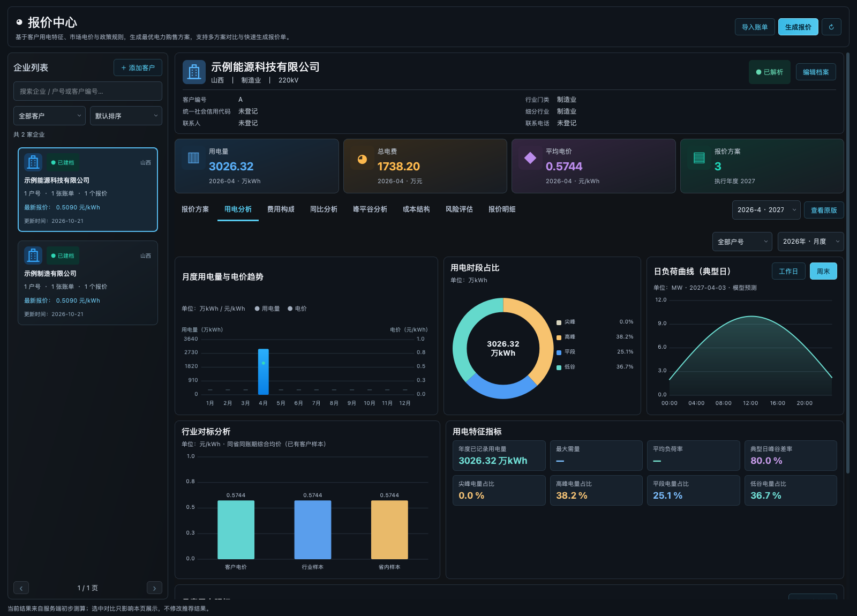Open the 默认排序 sort dropdown
The width and height of the screenshot is (857, 616).
[126, 116]
